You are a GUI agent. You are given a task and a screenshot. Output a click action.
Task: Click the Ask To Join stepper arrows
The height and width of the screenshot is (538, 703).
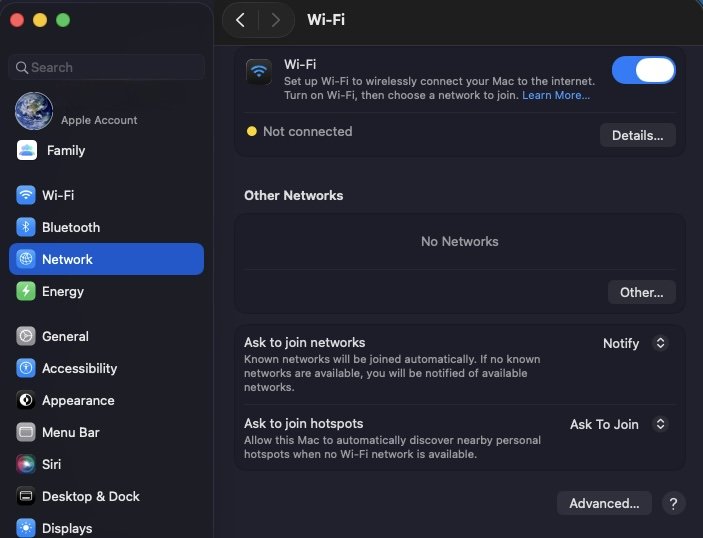point(660,424)
